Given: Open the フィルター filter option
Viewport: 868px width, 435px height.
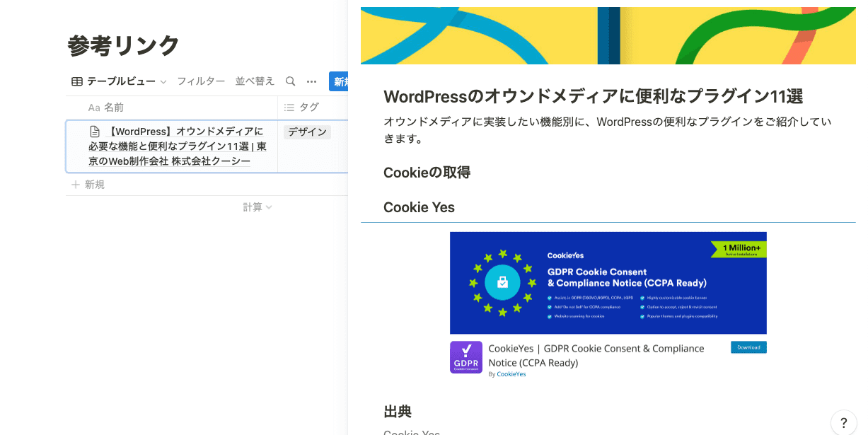Looking at the screenshot, I should pos(201,81).
